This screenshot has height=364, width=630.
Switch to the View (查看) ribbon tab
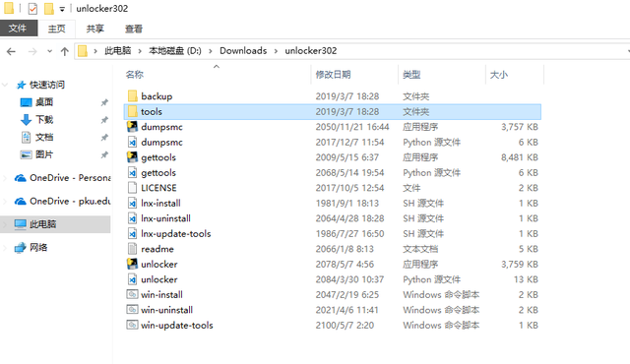[x=134, y=29]
